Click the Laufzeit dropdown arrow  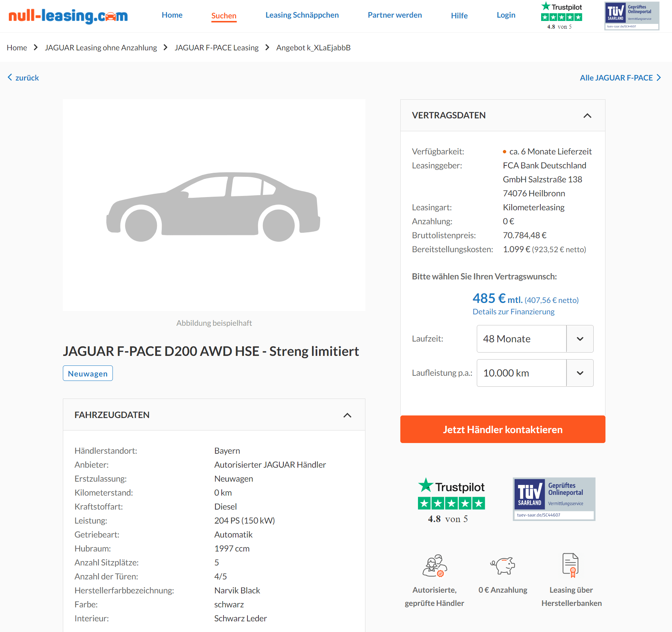tap(580, 339)
